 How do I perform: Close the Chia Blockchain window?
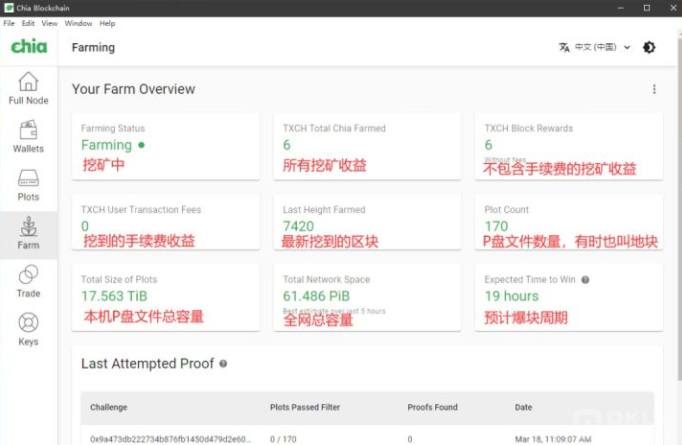click(x=673, y=8)
